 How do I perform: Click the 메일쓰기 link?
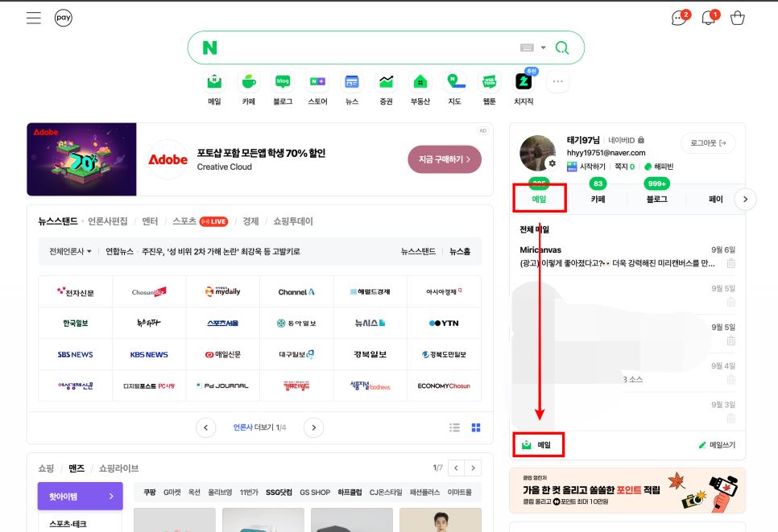[716, 445]
